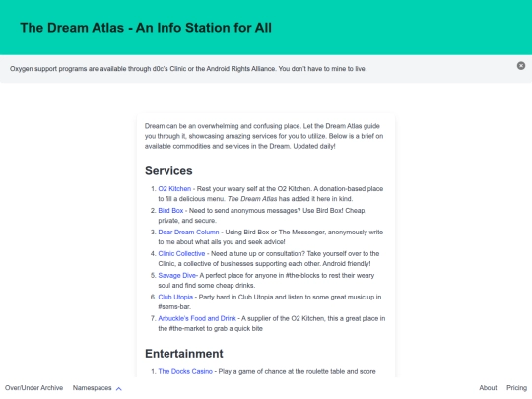Screen dimensions: 532x399
Task: Open the Club Utopia link
Action: (x=175, y=298)
